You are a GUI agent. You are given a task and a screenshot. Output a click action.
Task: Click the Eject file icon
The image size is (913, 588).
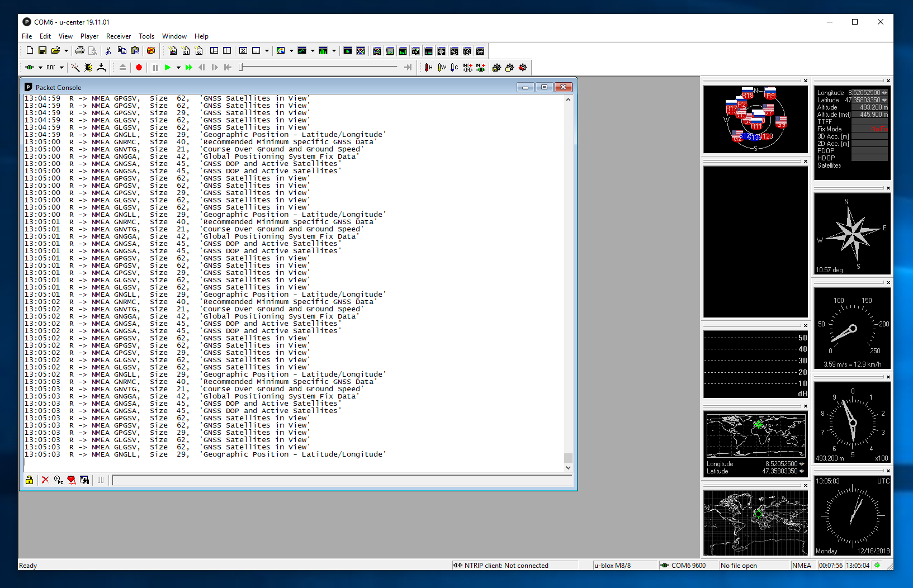click(x=122, y=68)
